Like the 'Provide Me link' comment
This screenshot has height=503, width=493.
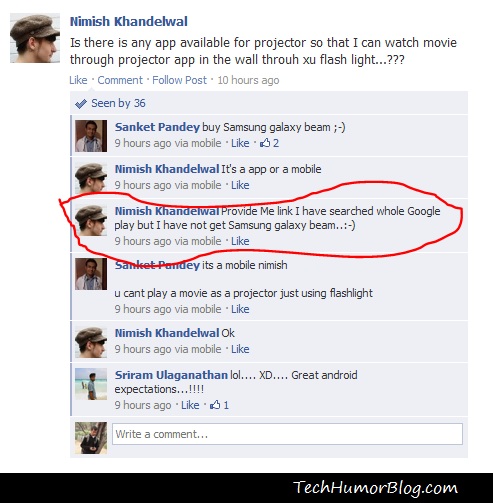(x=240, y=241)
